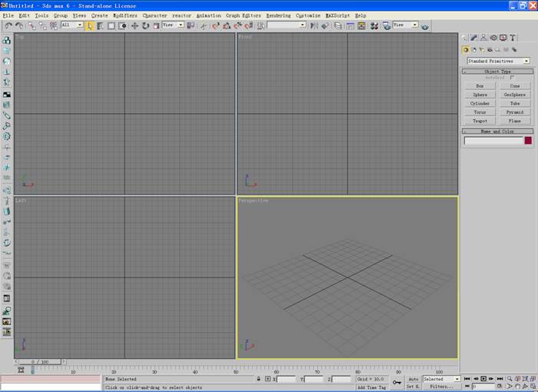The height and width of the screenshot is (392, 538).
Task: Open the object color swatch
Action: (528, 140)
